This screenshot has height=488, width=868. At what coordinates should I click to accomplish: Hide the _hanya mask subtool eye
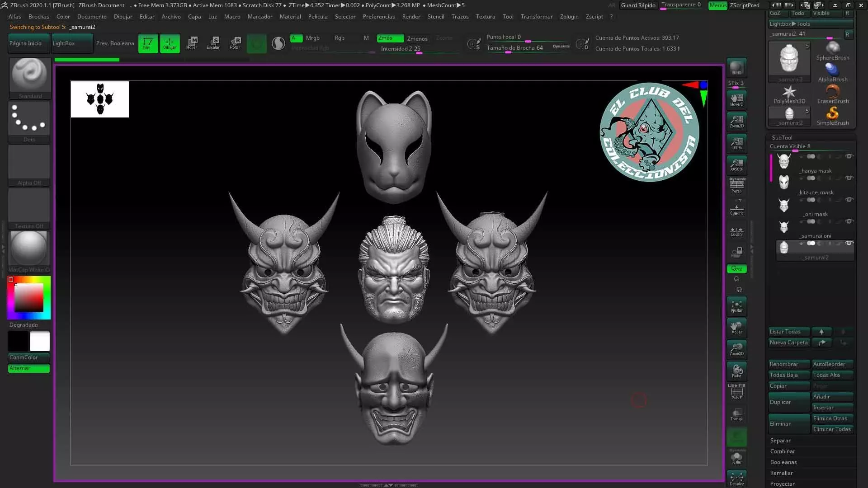coord(849,156)
